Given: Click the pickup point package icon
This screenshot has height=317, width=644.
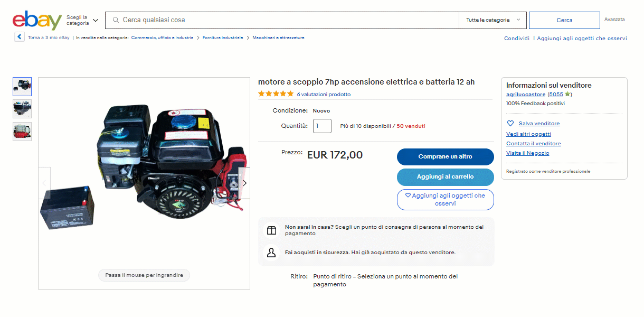Looking at the screenshot, I should pyautogui.click(x=271, y=230).
